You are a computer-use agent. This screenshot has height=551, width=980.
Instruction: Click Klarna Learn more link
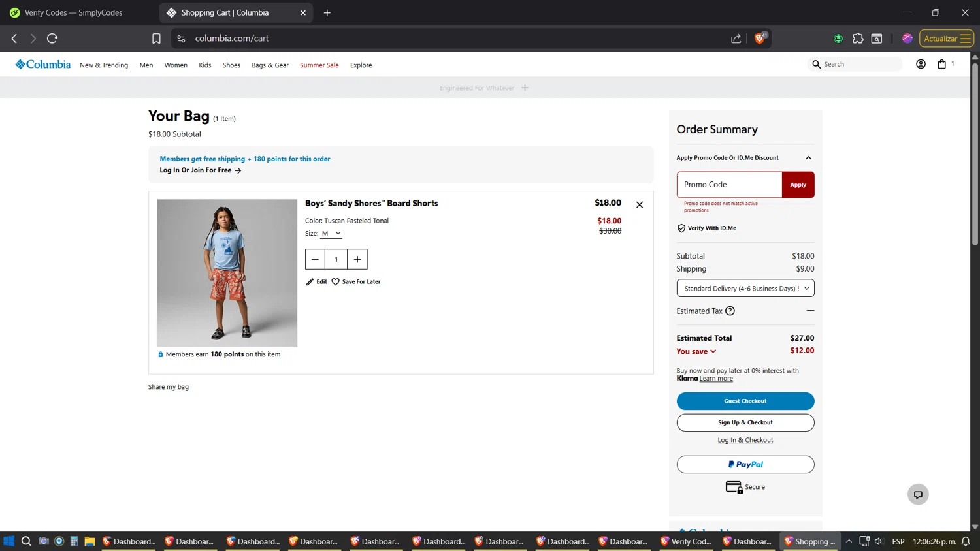click(716, 379)
